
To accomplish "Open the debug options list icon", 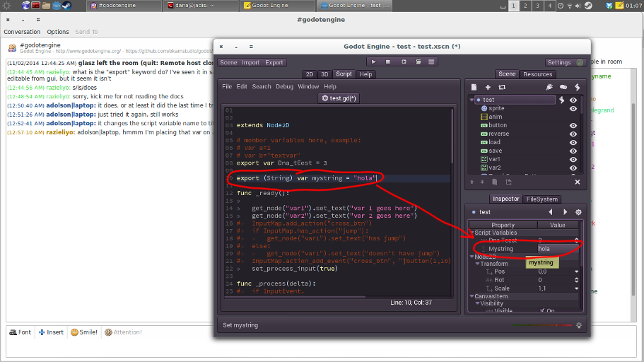I will [x=431, y=62].
